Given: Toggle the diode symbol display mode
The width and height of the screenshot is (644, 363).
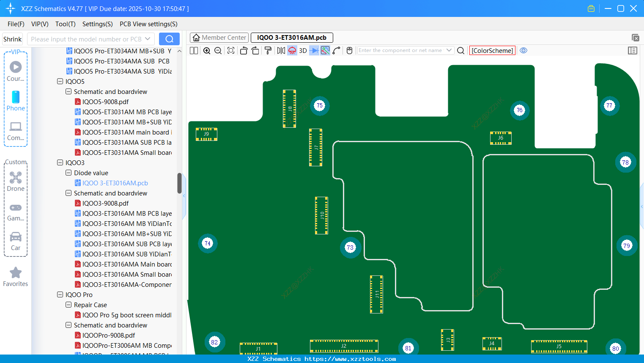Looking at the screenshot, I should click(314, 51).
